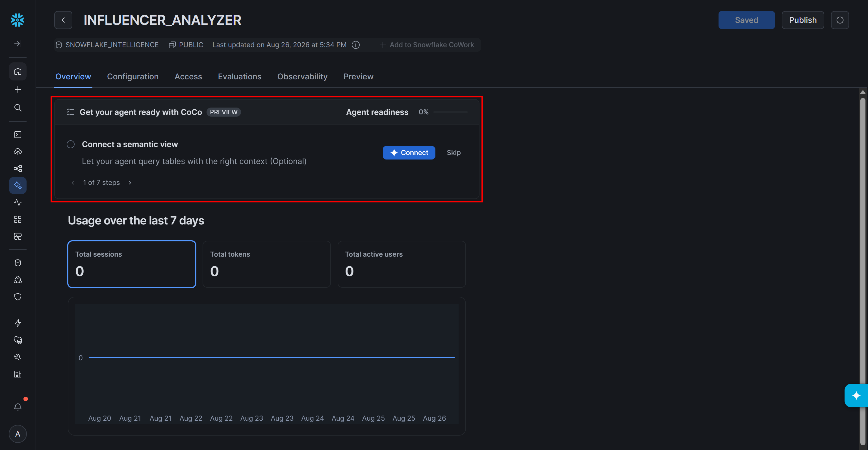Open the Preview tab
Screen dimensions: 868x450
pyautogui.click(x=358, y=77)
